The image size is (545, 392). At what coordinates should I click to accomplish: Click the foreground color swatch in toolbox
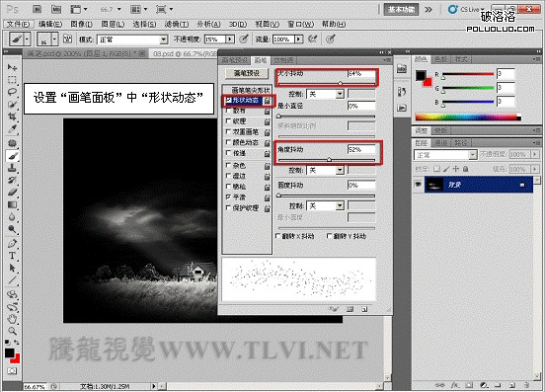click(10, 353)
